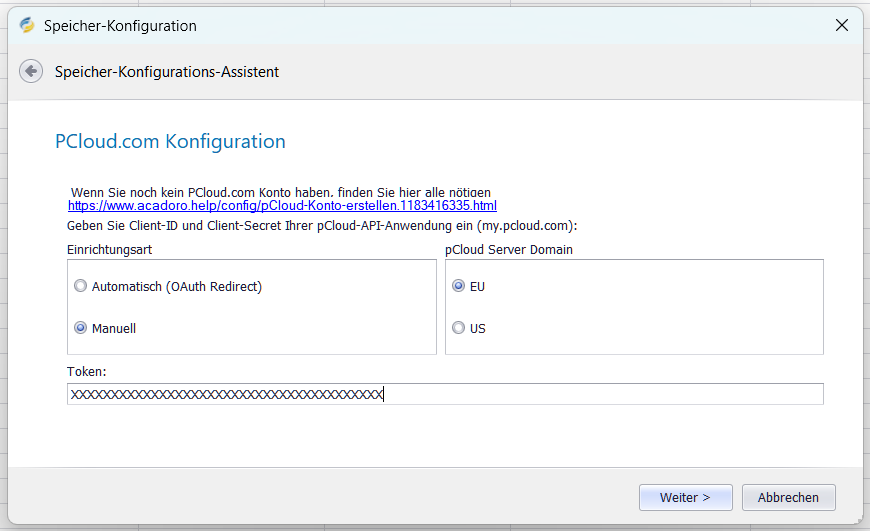Click the 'Geben Sie Client-ID und Client-Secret' instruction
This screenshot has width=870, height=531.
(320, 226)
